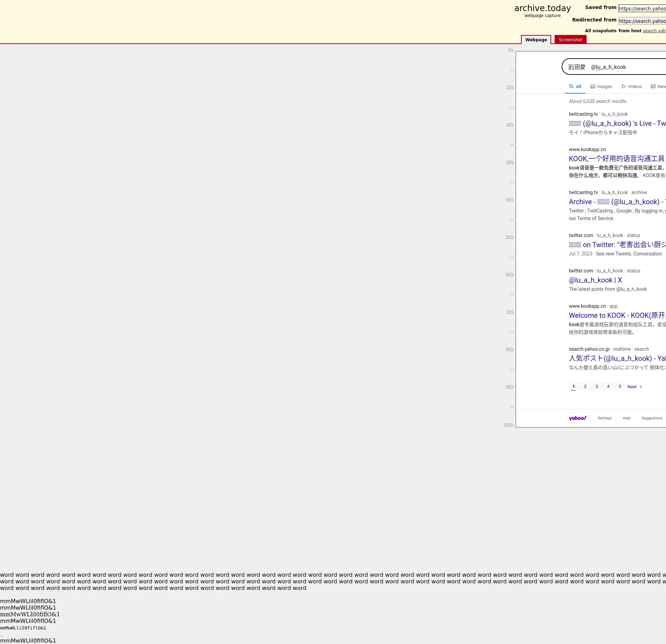Image resolution: width=666 pixels, height=644 pixels.
Task: Click the Yahoo logo in footer
Action: [578, 418]
